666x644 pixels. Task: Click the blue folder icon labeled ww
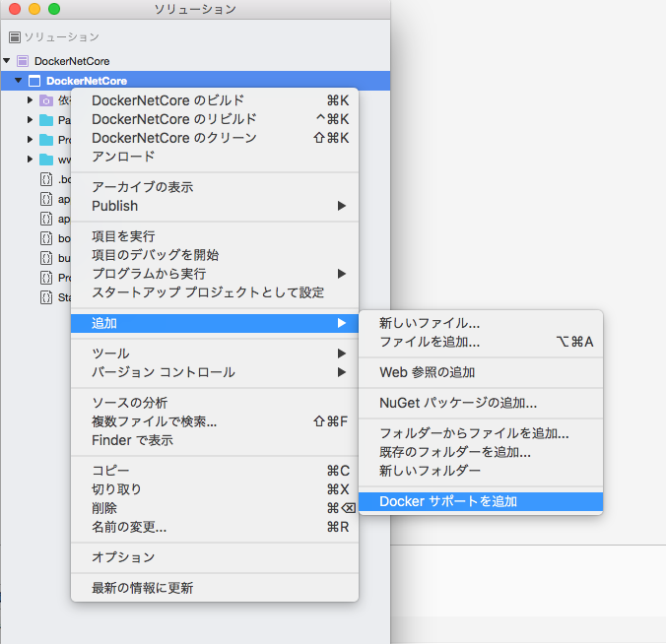pos(46,160)
